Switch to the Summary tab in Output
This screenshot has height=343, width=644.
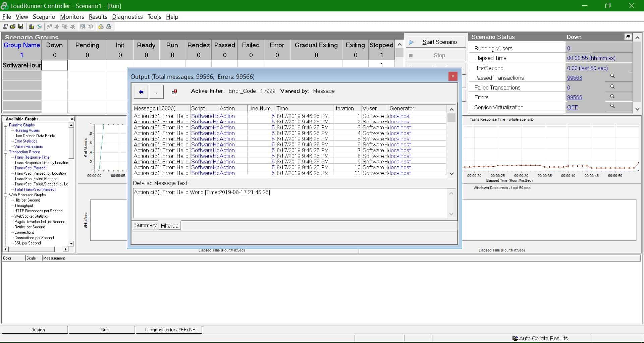coord(145,225)
